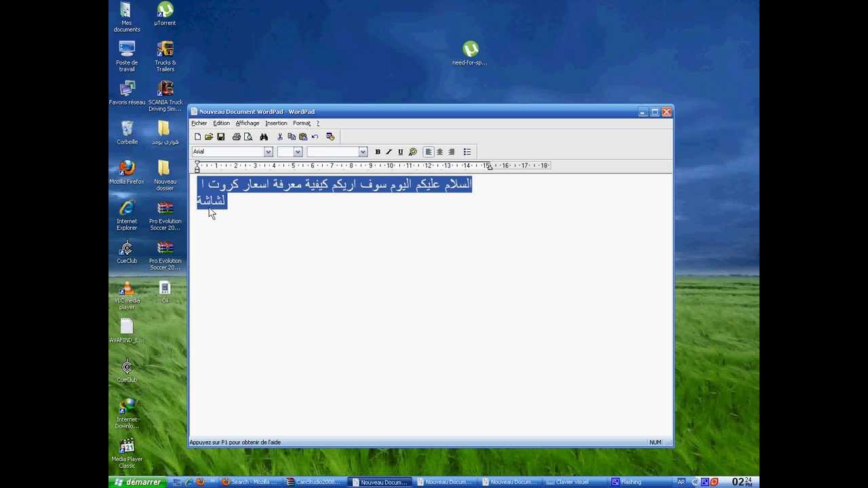Click the Open file toolbar icon

click(x=209, y=137)
